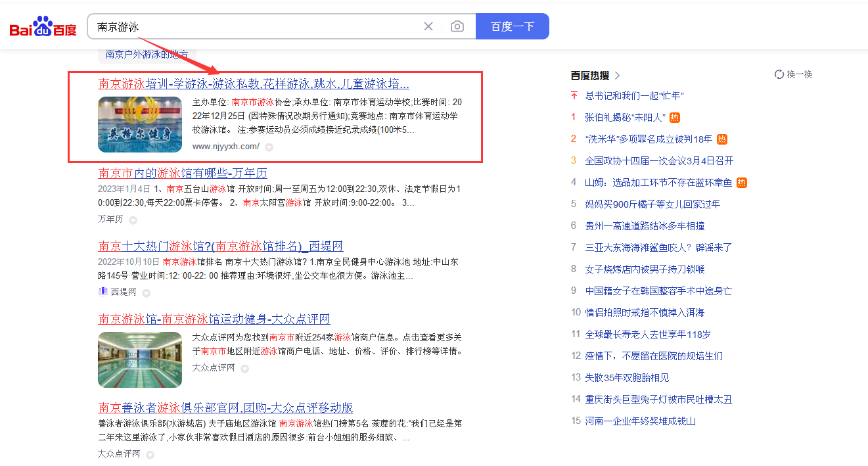This screenshot has width=868, height=466.
Task: Open result 南京游泳培训-学游泳-游泳私教
Action: pos(254,84)
